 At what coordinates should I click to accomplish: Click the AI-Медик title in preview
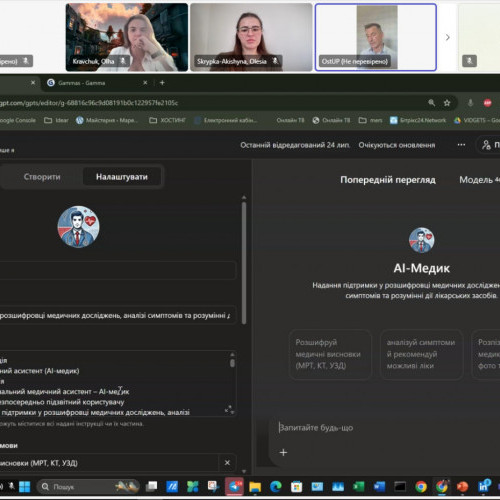[421, 268]
